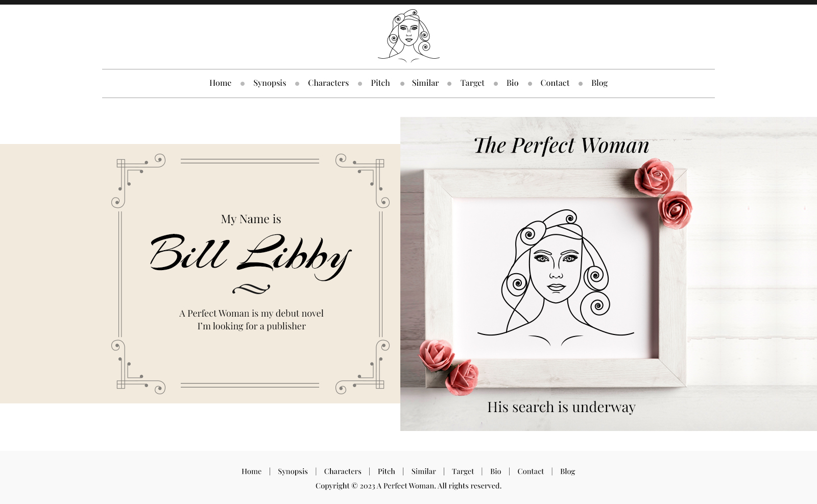Click the footer Pitch link
817x504 pixels.
coord(387,471)
